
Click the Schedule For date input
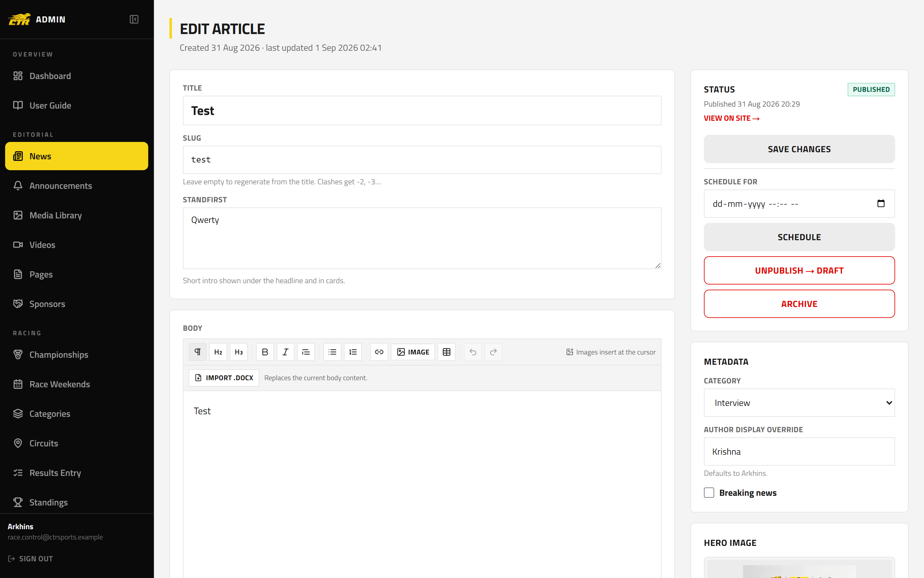pos(799,203)
